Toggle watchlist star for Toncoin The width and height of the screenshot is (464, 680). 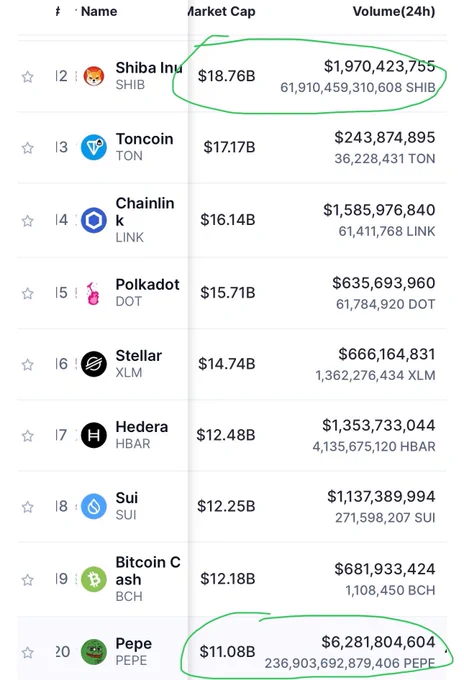(28, 148)
